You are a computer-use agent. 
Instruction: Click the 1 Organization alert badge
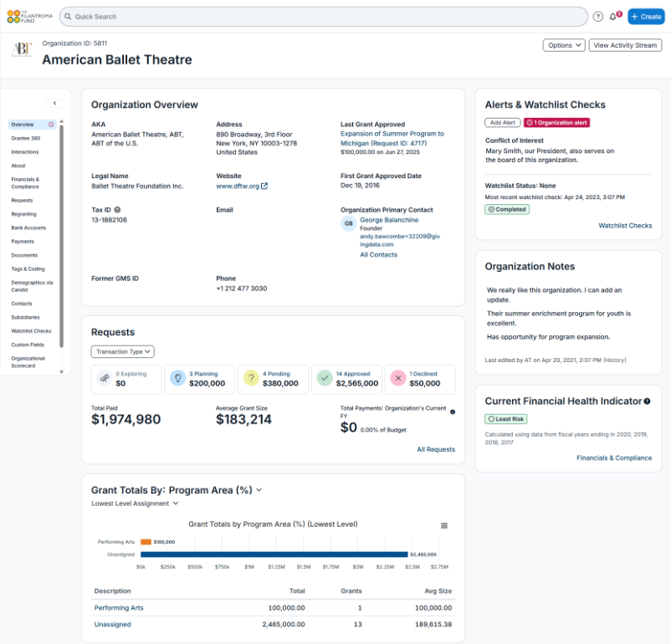pos(556,123)
